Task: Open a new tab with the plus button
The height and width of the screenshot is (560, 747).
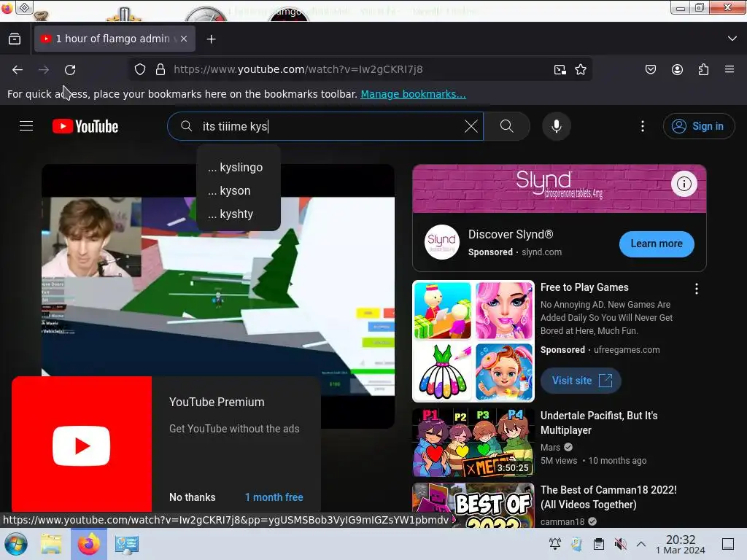Action: tap(211, 39)
